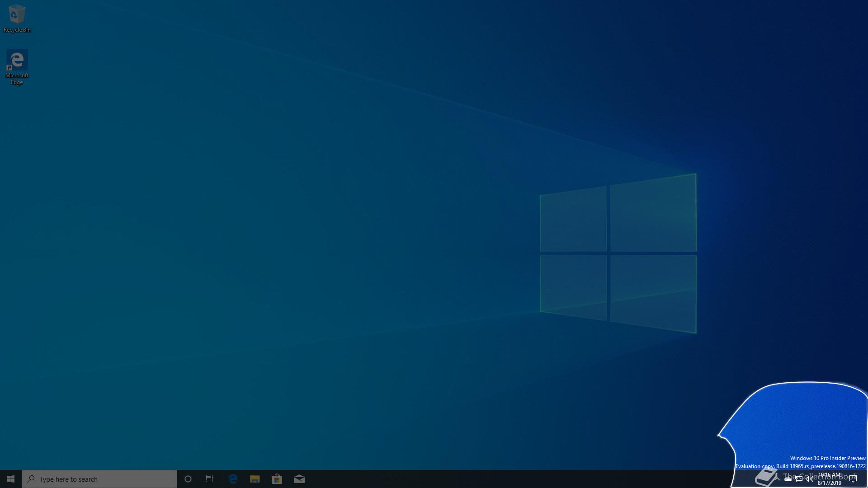Open Task View on the taskbar

click(210, 479)
